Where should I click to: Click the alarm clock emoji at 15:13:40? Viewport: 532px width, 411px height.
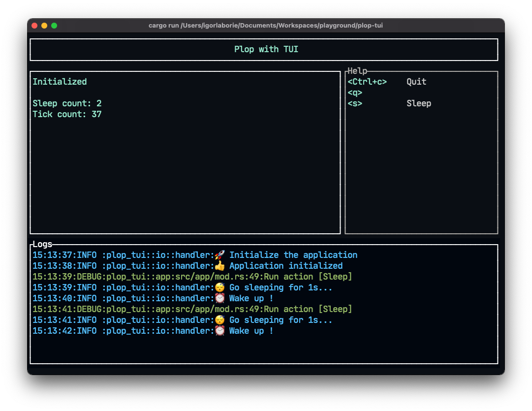[220, 298]
